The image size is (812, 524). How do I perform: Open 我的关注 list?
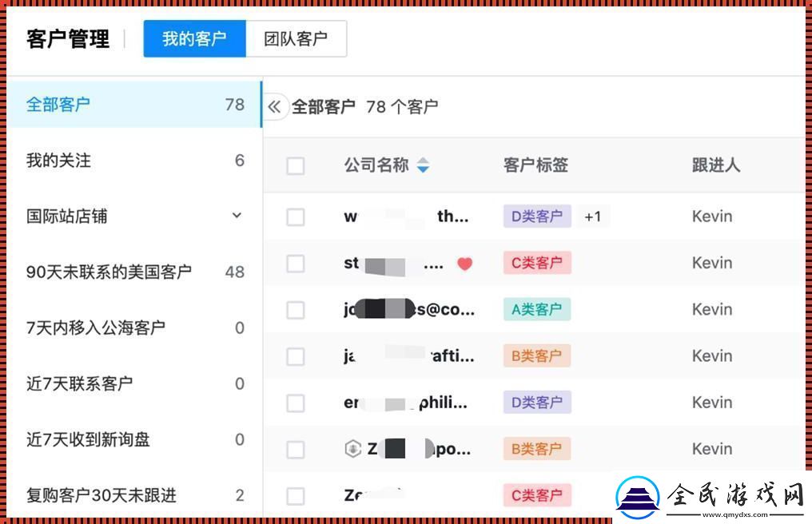(x=134, y=161)
